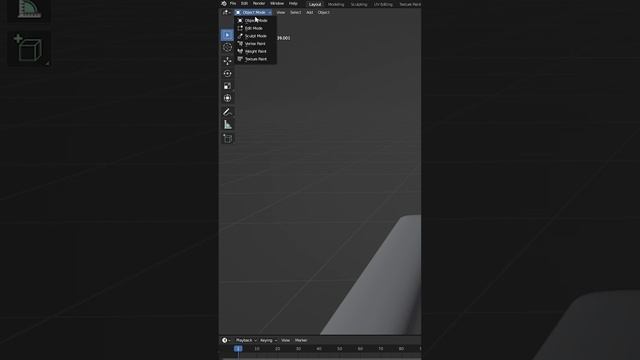The height and width of the screenshot is (360, 640).
Task: Choose Vertex Paint from the mode list
Action: tap(256, 44)
